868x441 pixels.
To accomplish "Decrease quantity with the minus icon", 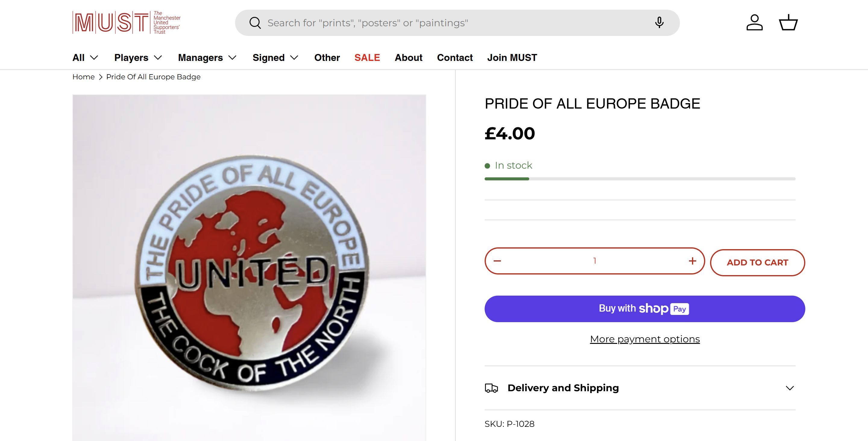I will pyautogui.click(x=497, y=261).
